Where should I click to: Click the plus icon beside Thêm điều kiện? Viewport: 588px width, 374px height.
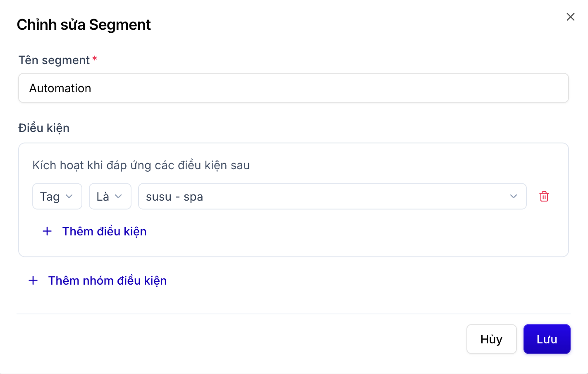pos(47,231)
